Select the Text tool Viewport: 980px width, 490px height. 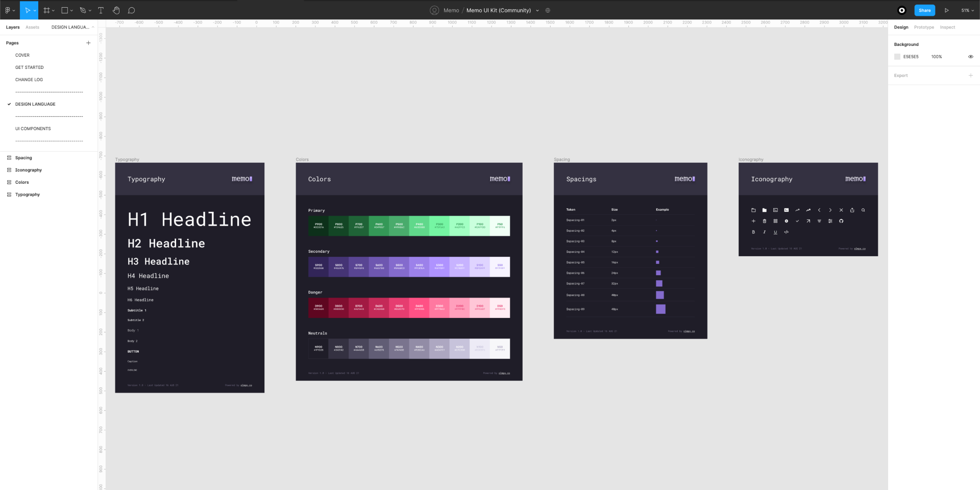click(101, 10)
